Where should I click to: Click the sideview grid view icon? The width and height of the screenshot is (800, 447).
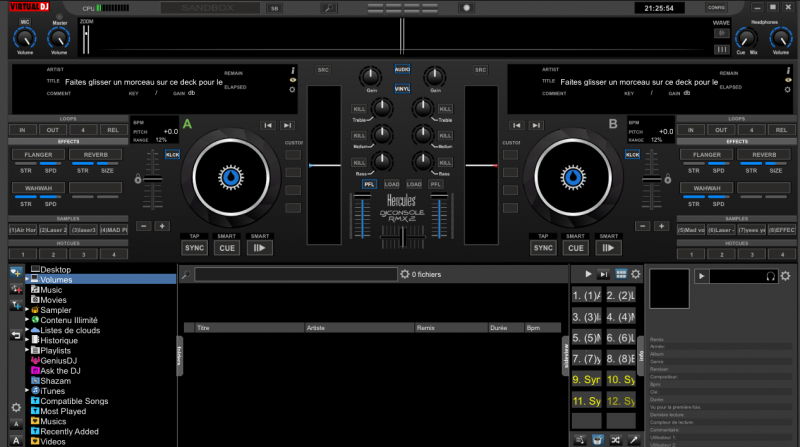tap(621, 274)
